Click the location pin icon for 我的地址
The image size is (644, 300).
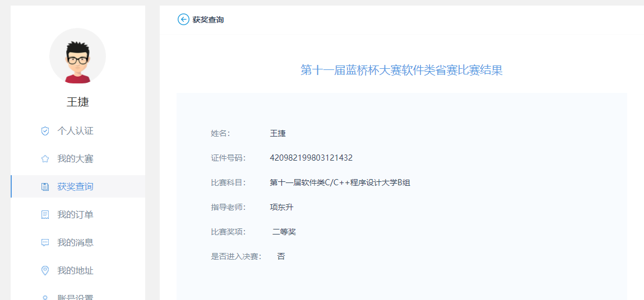pyautogui.click(x=45, y=271)
